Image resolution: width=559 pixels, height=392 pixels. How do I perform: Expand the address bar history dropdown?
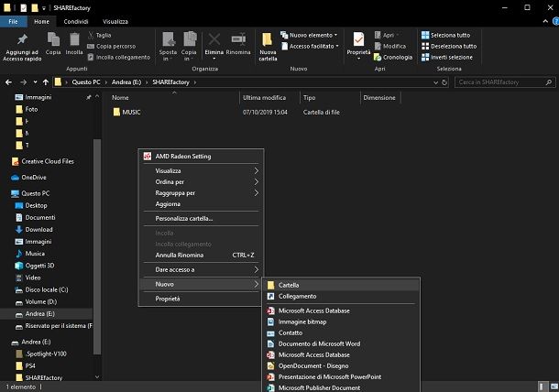click(435, 82)
